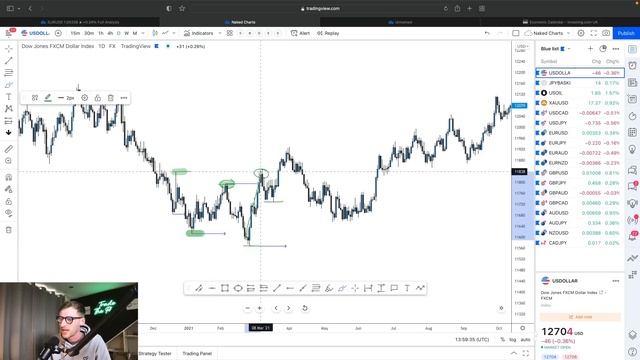Open the Indicators dialog
Image resolution: width=640 pixels, height=360 pixels.
pos(199,33)
